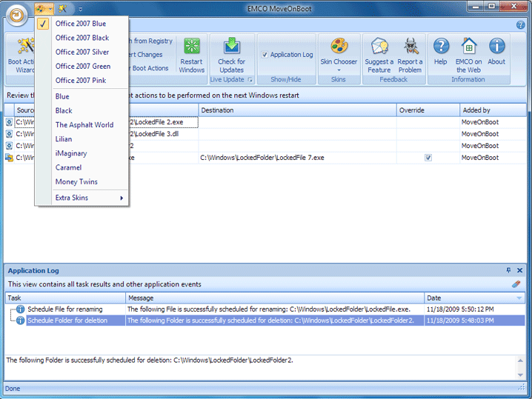The image size is (532, 399).
Task: Click the info icon beside Schedule Folder for deletion
Action: click(x=20, y=321)
